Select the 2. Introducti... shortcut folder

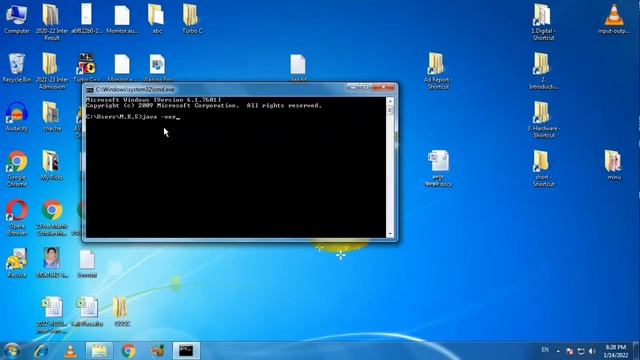pyautogui.click(x=543, y=70)
